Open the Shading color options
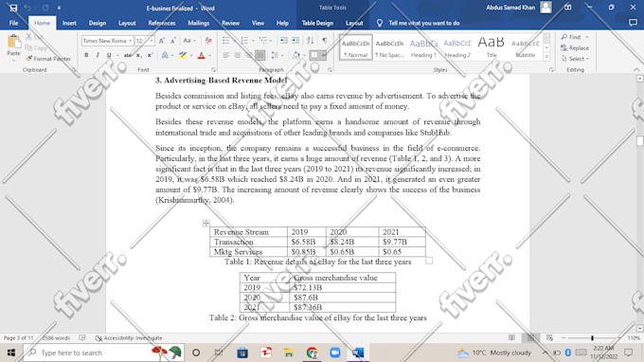Image resolution: width=644 pixels, height=362 pixels. [x=296, y=55]
